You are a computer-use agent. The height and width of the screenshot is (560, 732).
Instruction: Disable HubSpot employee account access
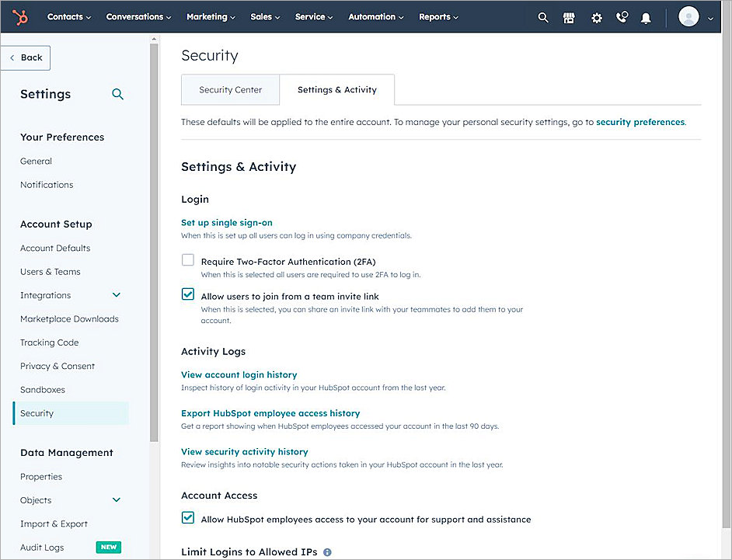tap(187, 517)
